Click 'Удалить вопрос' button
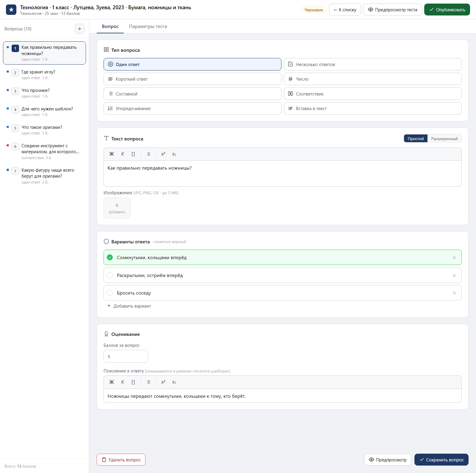This screenshot has width=476, height=473. pos(121,460)
